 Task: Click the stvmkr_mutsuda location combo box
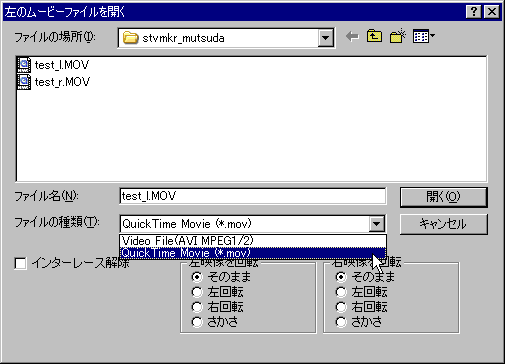point(226,38)
